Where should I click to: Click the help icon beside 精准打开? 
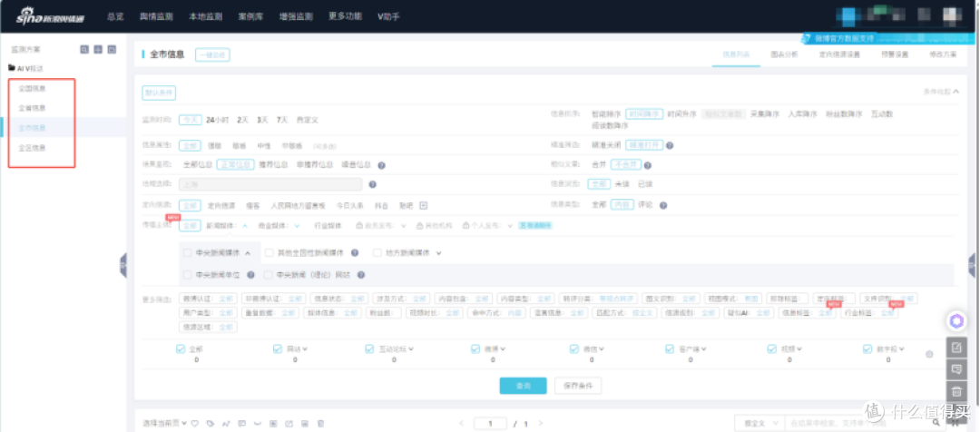(670, 145)
